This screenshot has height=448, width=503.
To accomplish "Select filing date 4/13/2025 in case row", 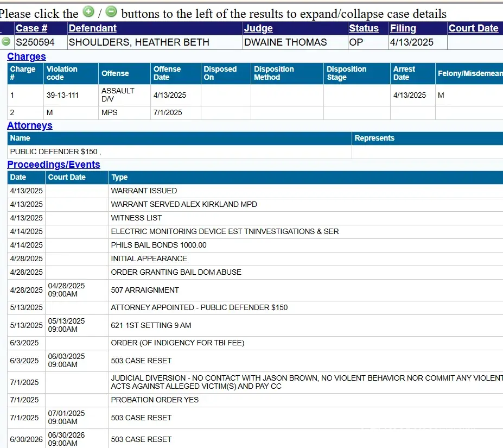I will 412,42.
